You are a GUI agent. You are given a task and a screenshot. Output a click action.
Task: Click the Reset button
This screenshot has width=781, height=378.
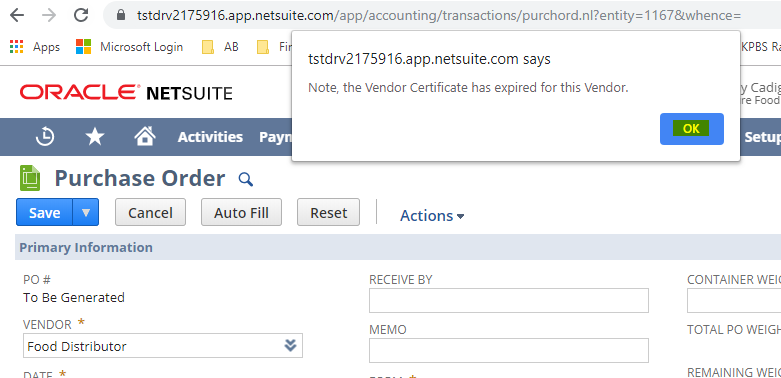tap(328, 213)
